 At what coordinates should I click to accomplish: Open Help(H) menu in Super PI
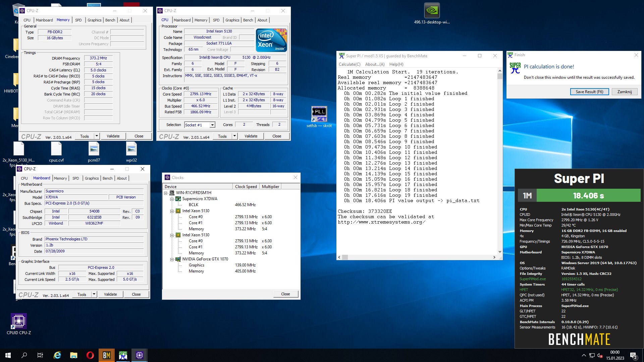tap(396, 64)
